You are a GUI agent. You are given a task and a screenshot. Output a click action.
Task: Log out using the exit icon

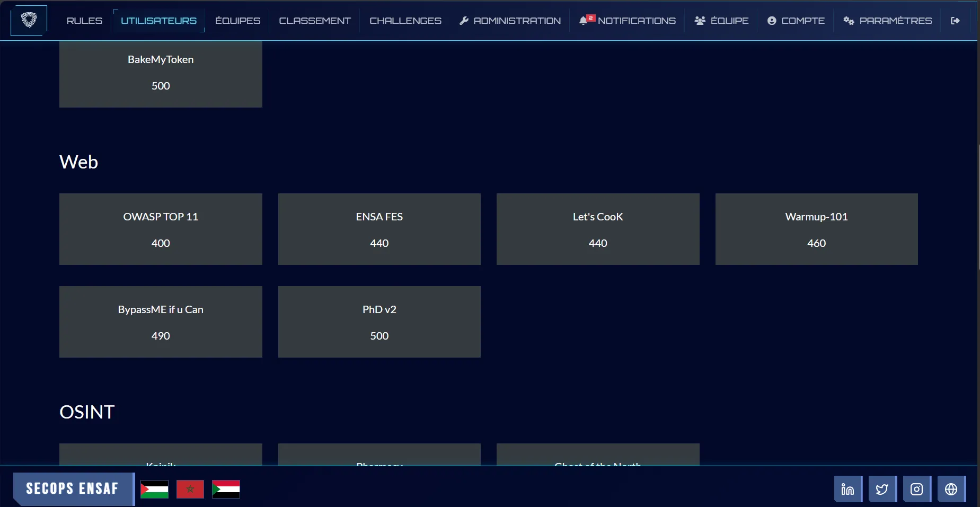tap(956, 21)
